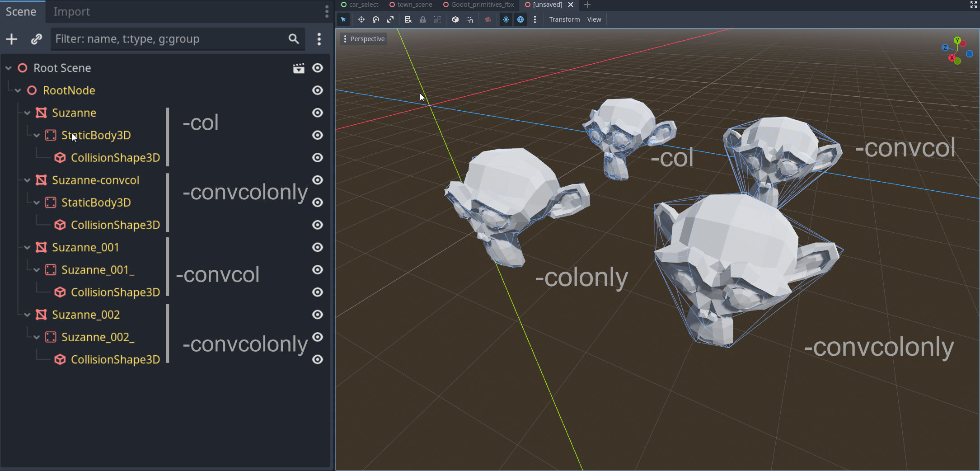Toggle distraction-free mode icon
980x471 pixels.
point(973,5)
